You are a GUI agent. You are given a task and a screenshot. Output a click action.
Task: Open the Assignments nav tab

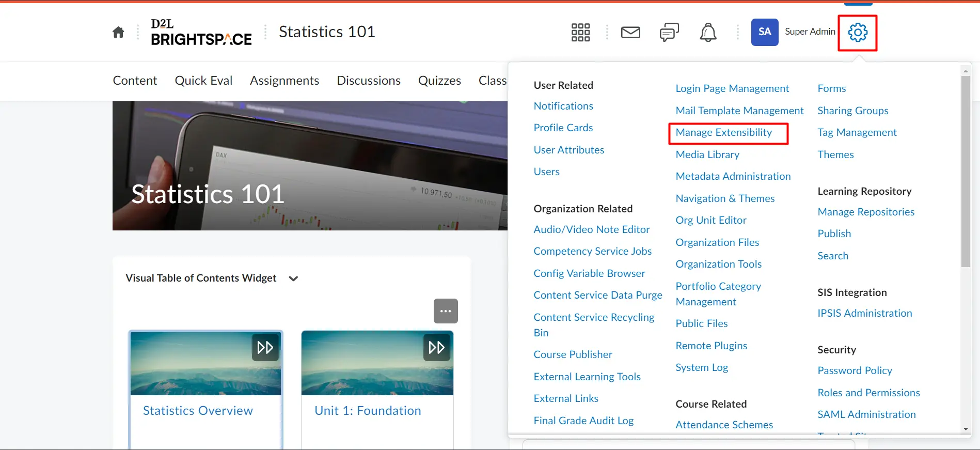(284, 81)
